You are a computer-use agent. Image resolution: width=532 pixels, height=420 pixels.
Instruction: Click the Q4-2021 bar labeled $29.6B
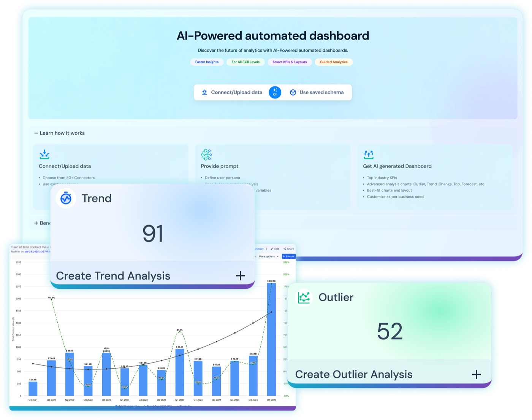(33, 388)
